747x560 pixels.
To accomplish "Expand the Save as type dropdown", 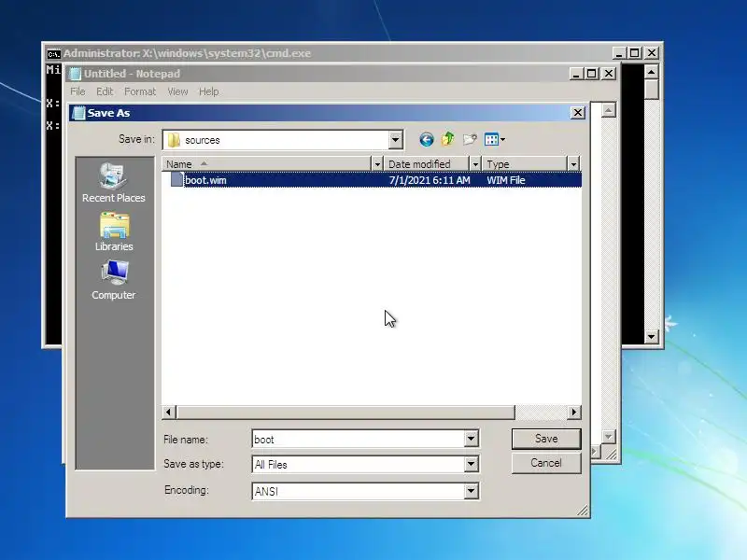I will [472, 464].
